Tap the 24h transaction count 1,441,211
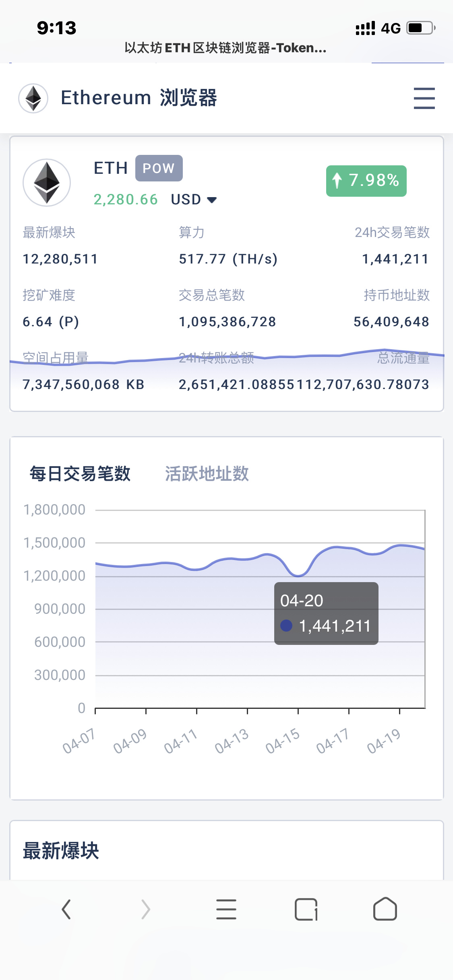This screenshot has height=980, width=453. coord(396,259)
